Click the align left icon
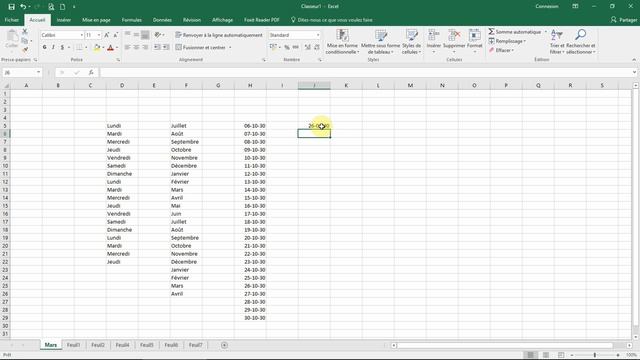The width and height of the screenshot is (640, 360). 127,47
